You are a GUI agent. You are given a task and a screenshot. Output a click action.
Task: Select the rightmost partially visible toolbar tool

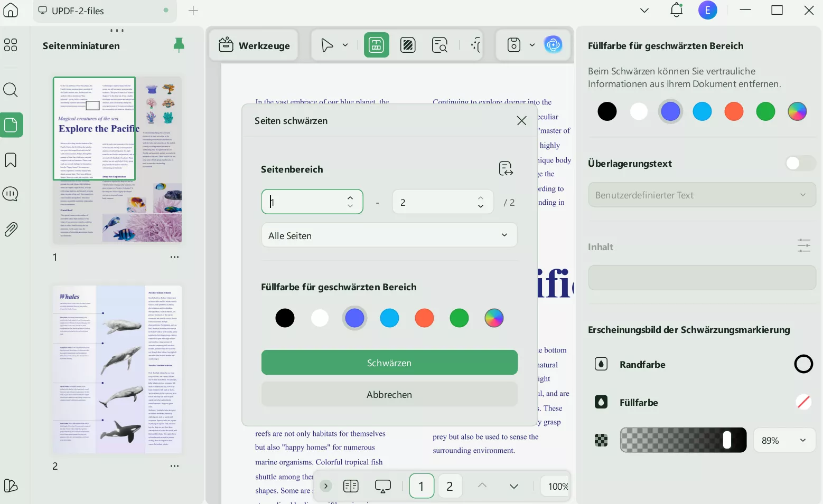[476, 45]
